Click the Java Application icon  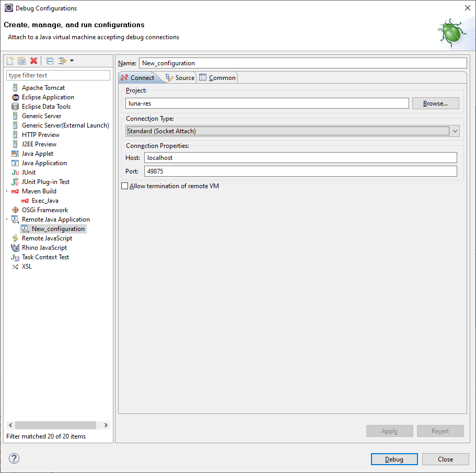click(x=15, y=163)
